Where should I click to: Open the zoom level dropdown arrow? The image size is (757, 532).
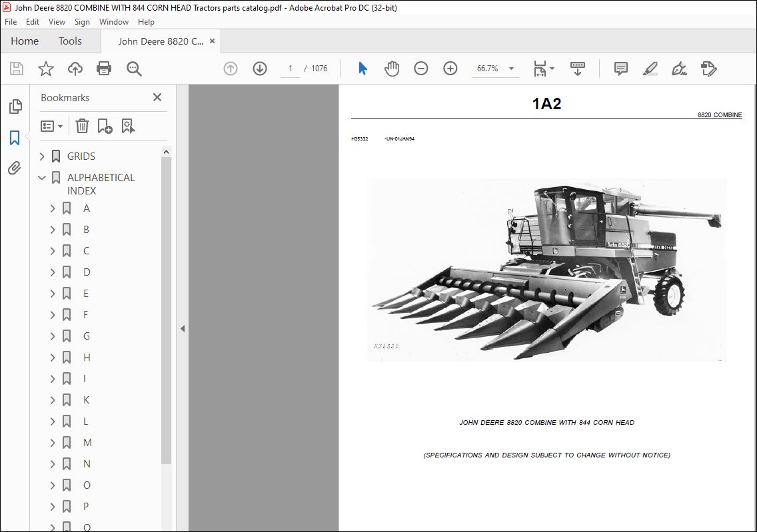pos(511,69)
